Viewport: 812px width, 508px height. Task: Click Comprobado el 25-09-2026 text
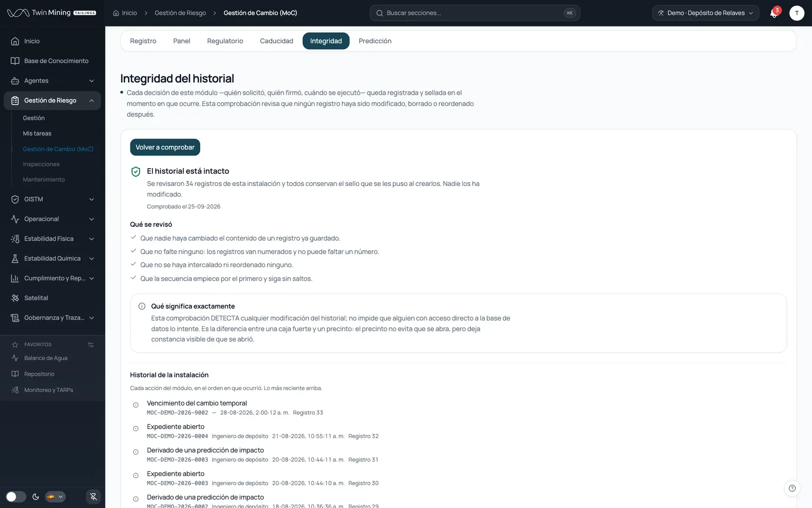tap(184, 207)
